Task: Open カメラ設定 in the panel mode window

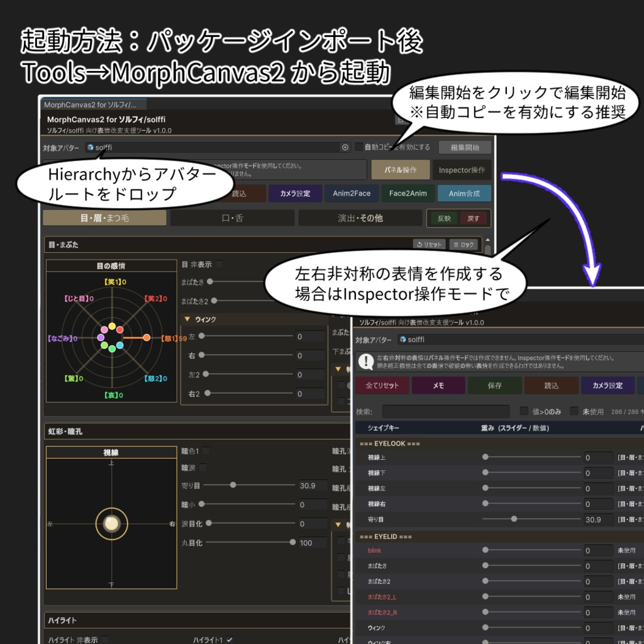Action: [x=295, y=194]
